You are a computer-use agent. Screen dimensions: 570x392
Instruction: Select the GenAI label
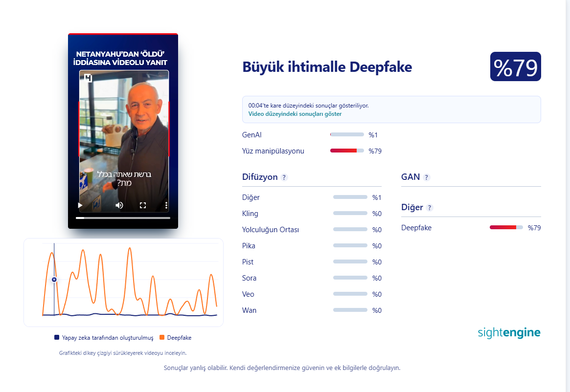click(251, 135)
